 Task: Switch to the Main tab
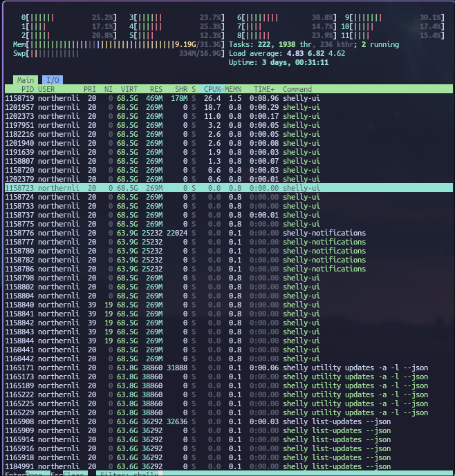pos(26,80)
